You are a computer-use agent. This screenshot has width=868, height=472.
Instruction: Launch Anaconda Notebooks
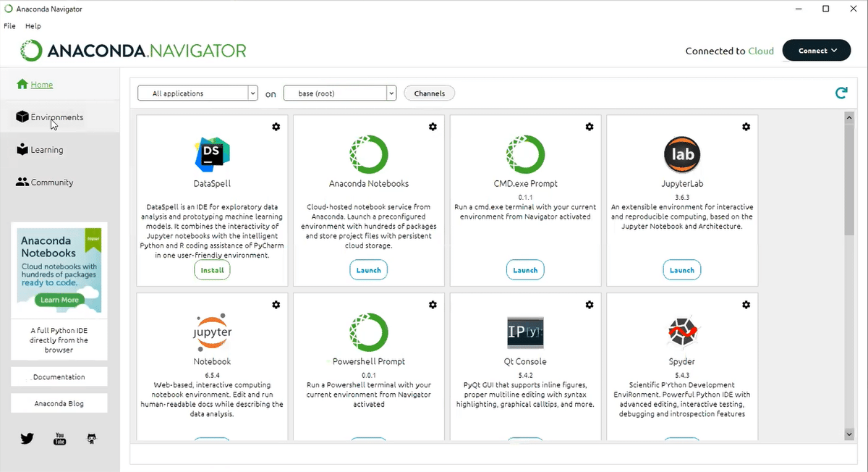point(369,270)
